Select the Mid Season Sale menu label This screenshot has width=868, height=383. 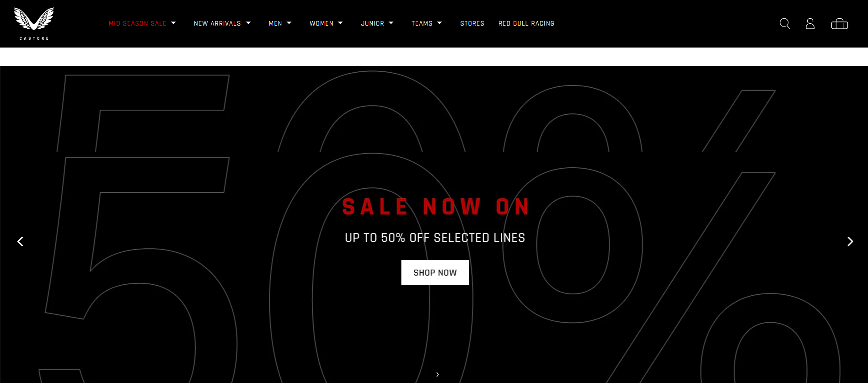click(x=138, y=23)
